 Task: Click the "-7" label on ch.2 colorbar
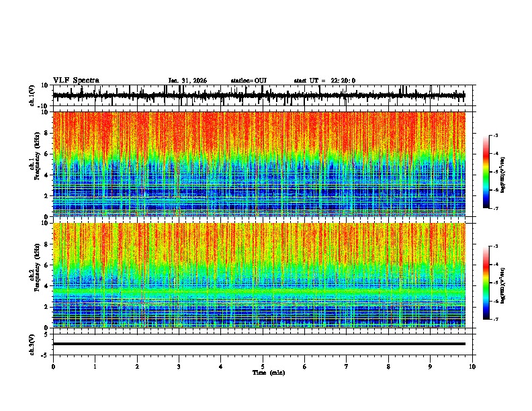coord(495,320)
